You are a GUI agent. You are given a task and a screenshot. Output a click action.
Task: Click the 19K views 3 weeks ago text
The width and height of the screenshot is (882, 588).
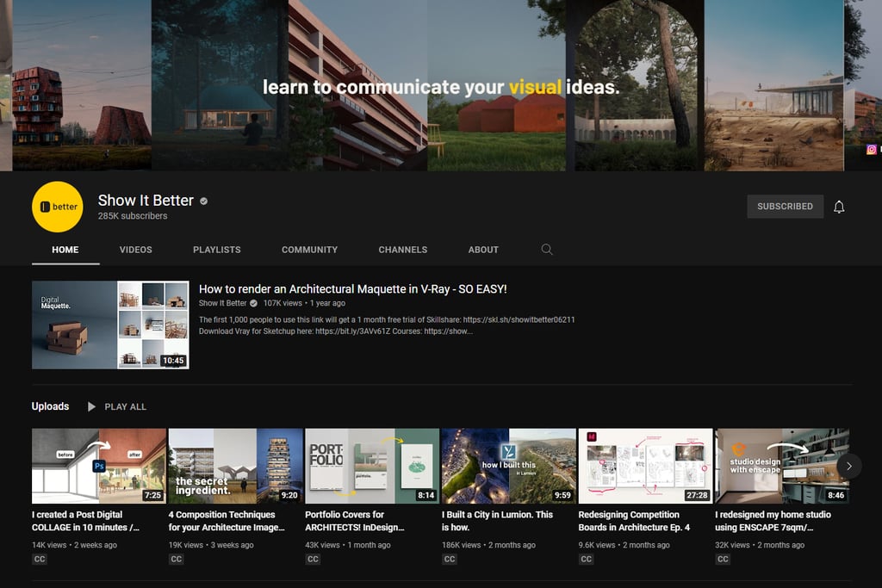pos(211,545)
